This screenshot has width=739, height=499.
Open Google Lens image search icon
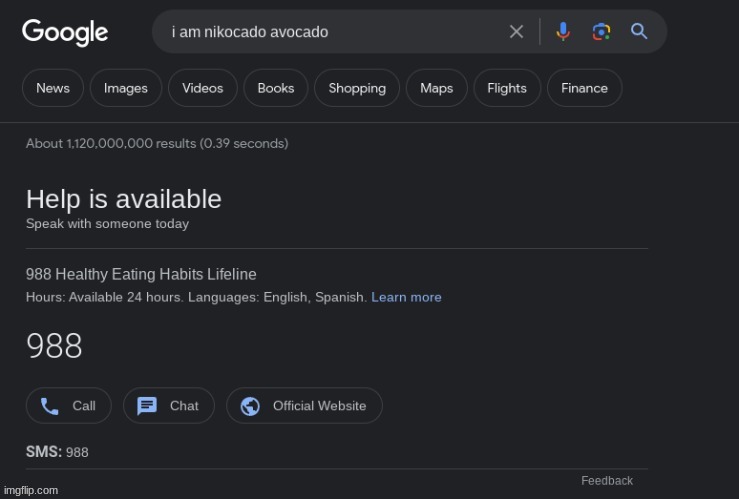pyautogui.click(x=601, y=32)
